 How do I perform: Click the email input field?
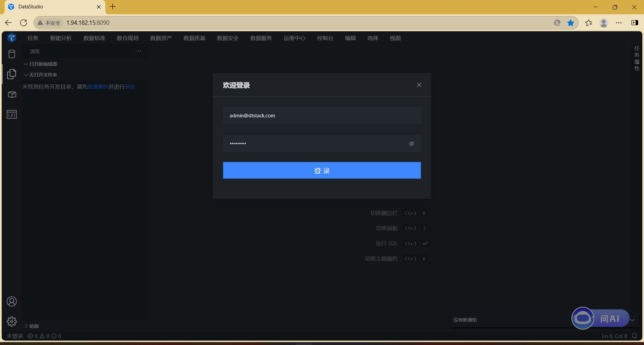(x=322, y=115)
